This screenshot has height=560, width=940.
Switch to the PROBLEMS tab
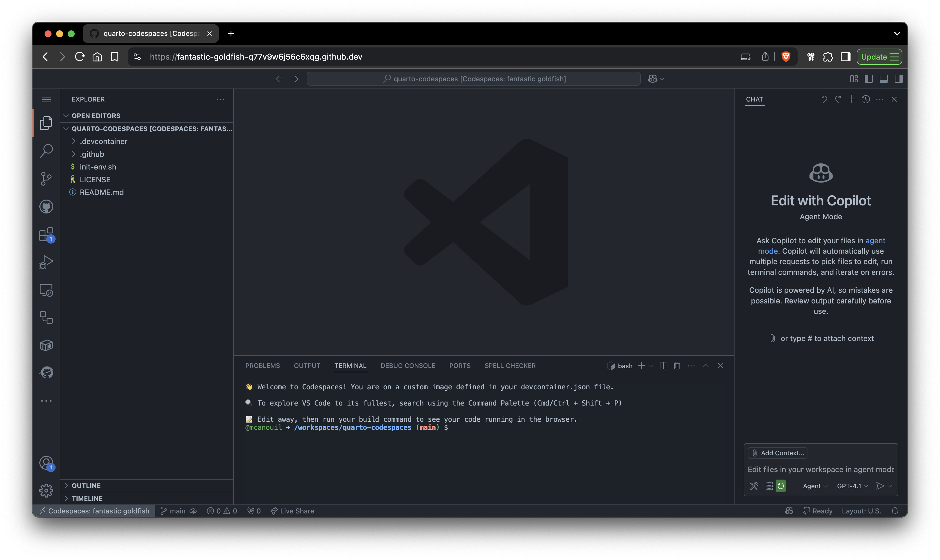coord(262,366)
